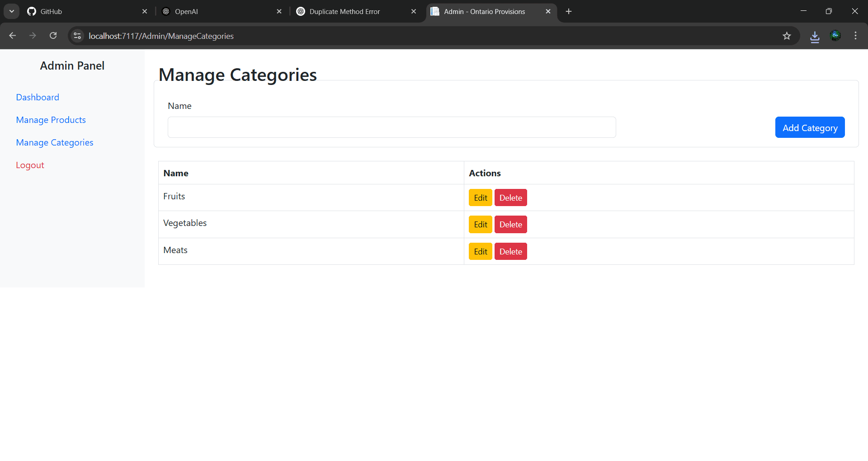868x461 pixels.
Task: Log out via the Logout link
Action: pyautogui.click(x=30, y=165)
